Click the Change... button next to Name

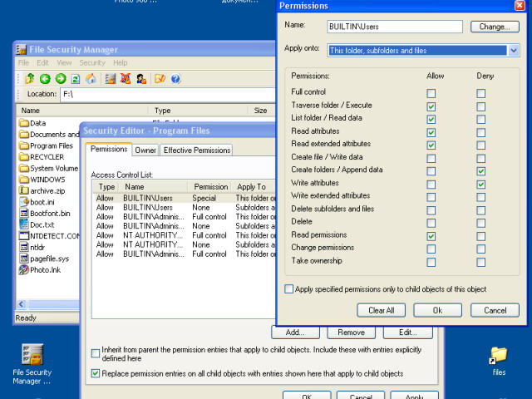click(495, 27)
